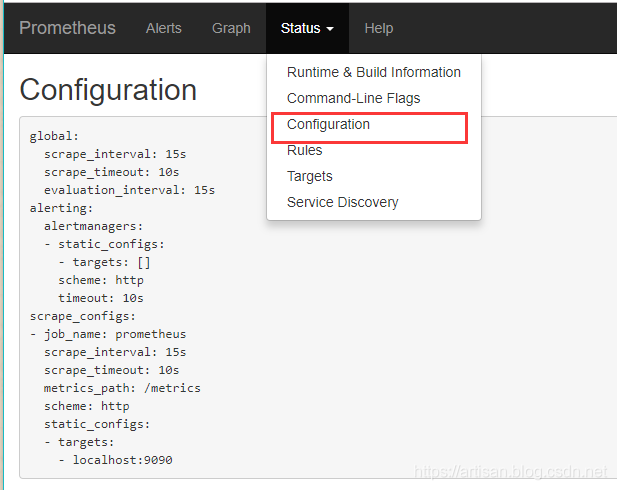Click the Configuration page heading
Image resolution: width=617 pixels, height=490 pixels.
tap(108, 90)
